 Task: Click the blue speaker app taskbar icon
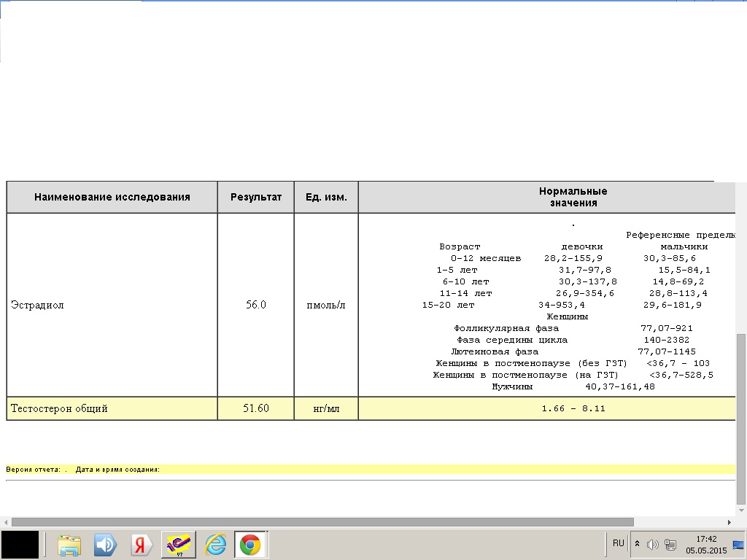[x=106, y=545]
